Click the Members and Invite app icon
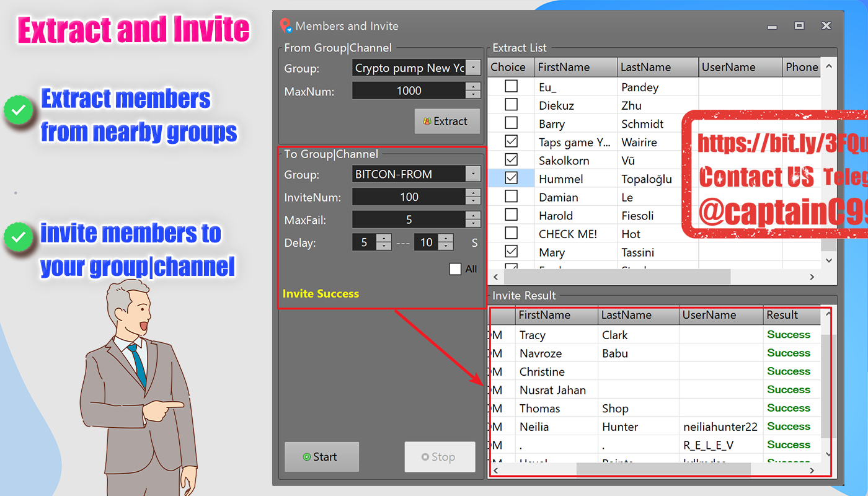 285,26
